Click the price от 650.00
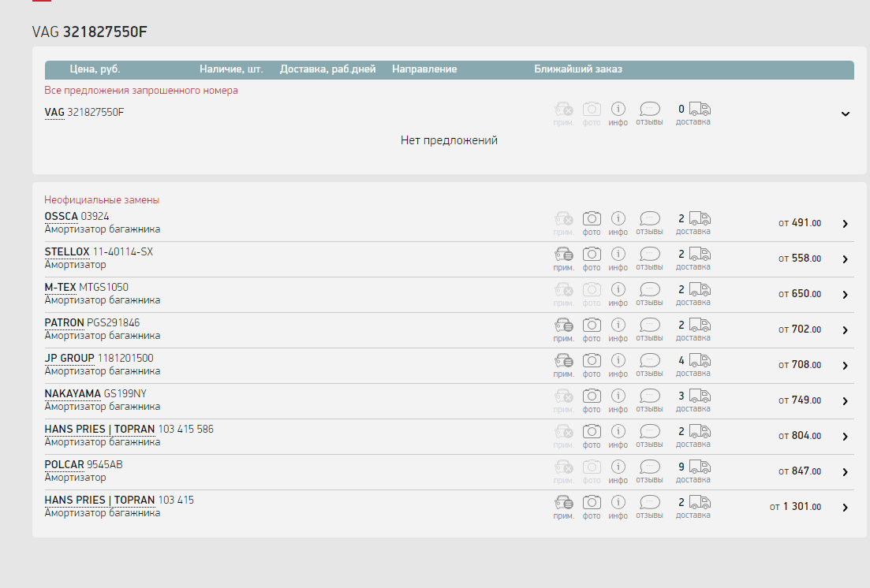The width and height of the screenshot is (870, 588). (800, 294)
